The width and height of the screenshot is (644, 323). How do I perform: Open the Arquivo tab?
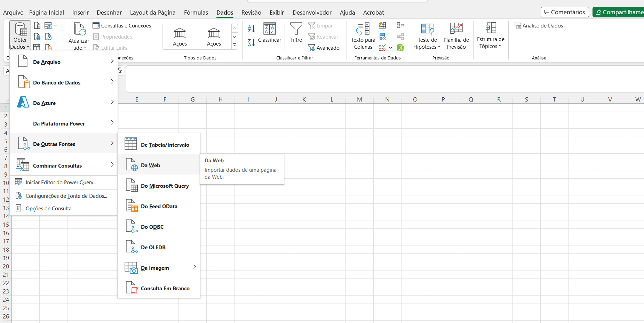coord(13,13)
